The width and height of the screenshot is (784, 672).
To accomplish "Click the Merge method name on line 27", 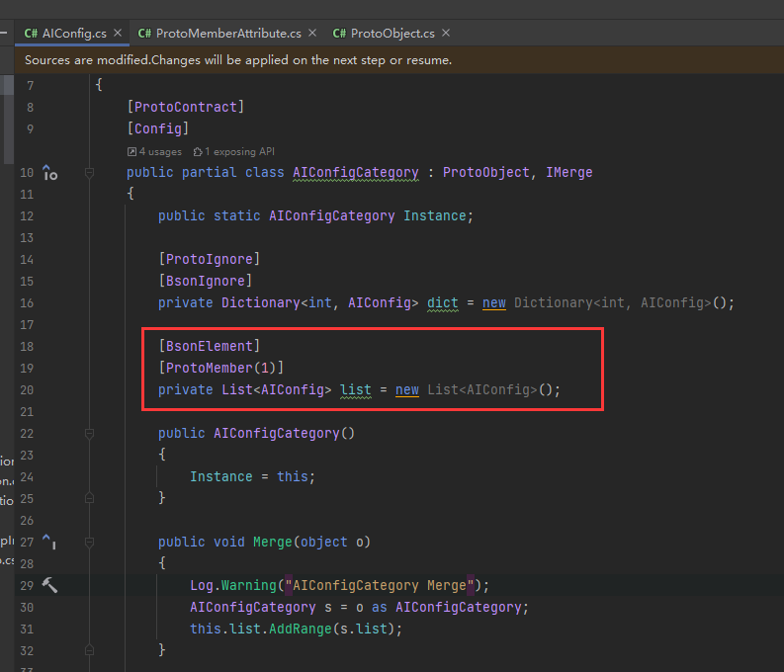I will (273, 543).
